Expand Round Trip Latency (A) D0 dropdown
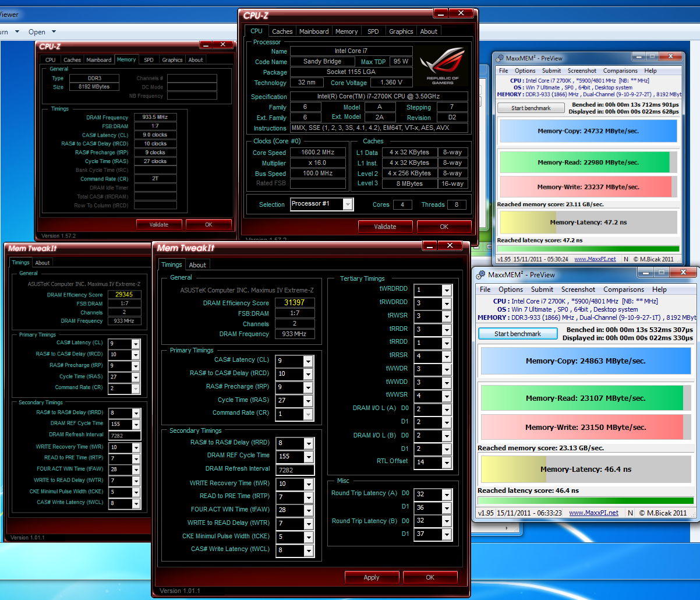This screenshot has width=700, height=600. pyautogui.click(x=447, y=495)
